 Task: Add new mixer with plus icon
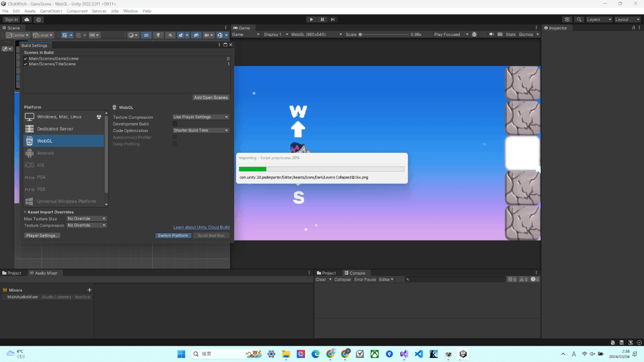[90, 290]
